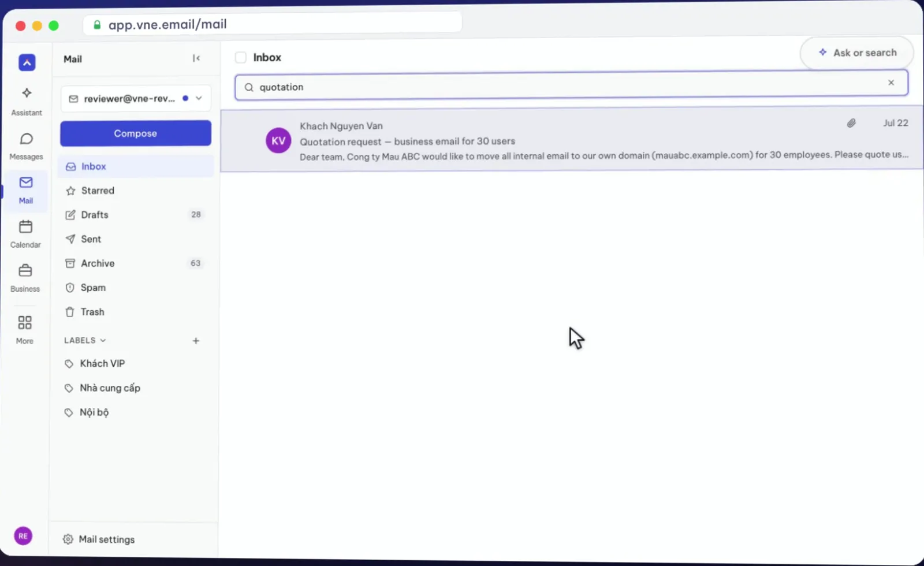Click the search magnifier icon
This screenshot has width=924, height=566.
point(249,87)
